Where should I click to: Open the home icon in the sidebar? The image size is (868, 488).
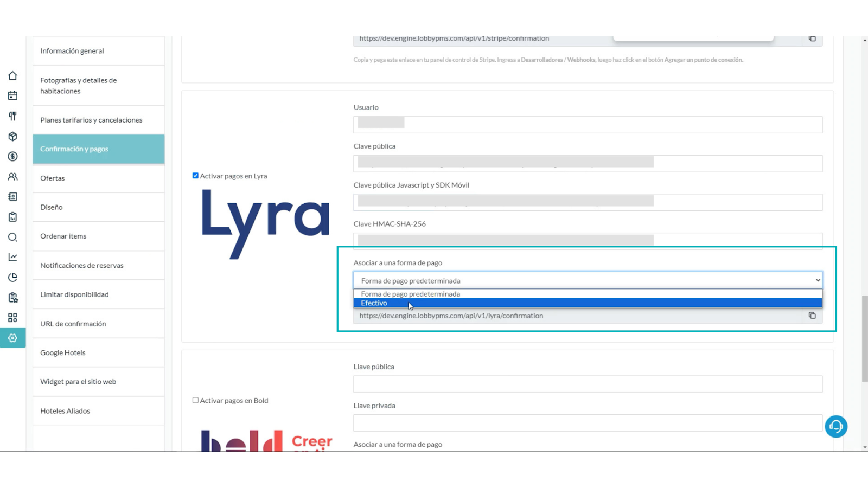pos(12,75)
